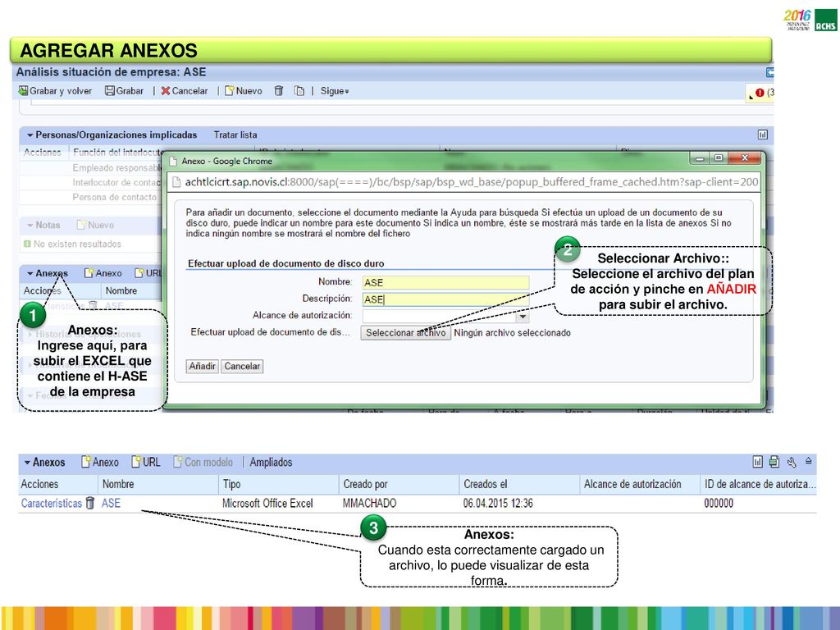The image size is (840, 630).
Task: Minimize the Anexo Chrome popup window
Action: (x=701, y=158)
